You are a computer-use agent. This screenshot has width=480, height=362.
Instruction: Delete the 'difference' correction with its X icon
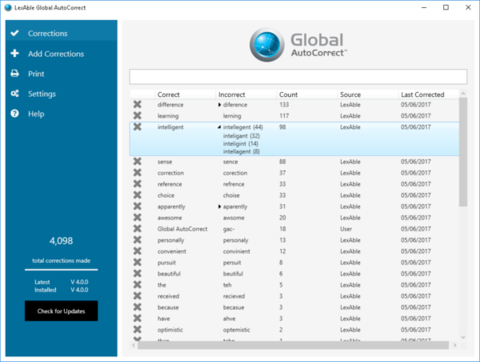click(137, 104)
